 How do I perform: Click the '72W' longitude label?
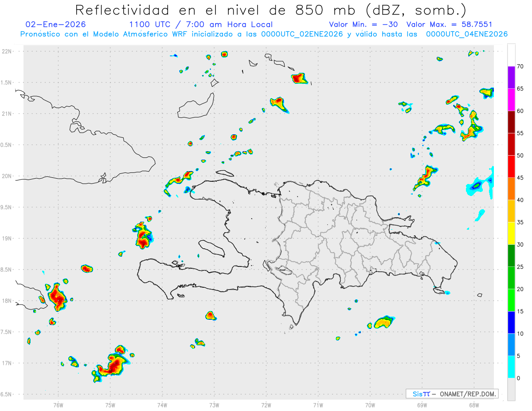click(x=266, y=405)
